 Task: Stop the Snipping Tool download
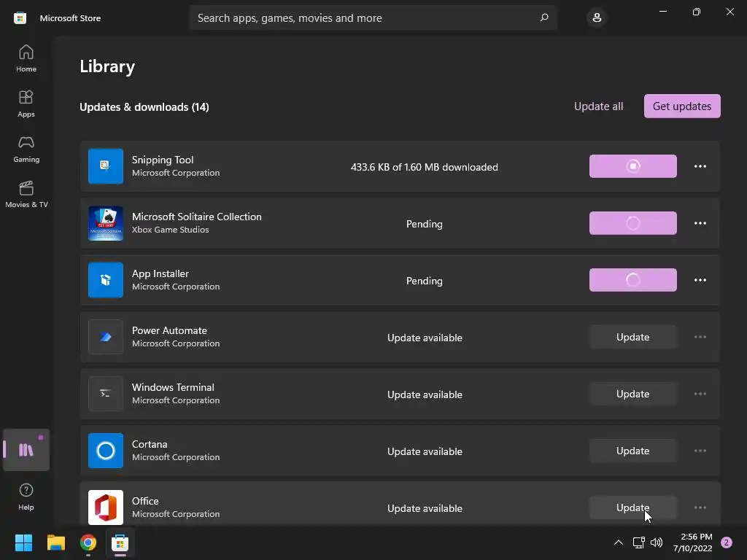[632, 166]
